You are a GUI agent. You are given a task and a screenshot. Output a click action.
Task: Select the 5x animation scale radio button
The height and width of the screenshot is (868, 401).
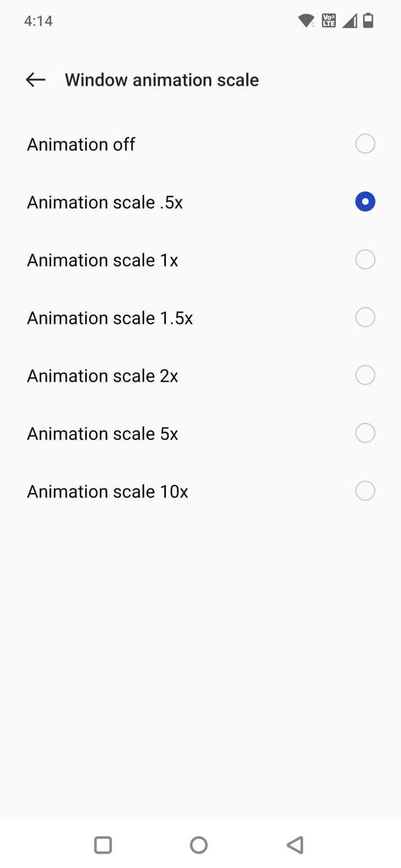point(365,433)
